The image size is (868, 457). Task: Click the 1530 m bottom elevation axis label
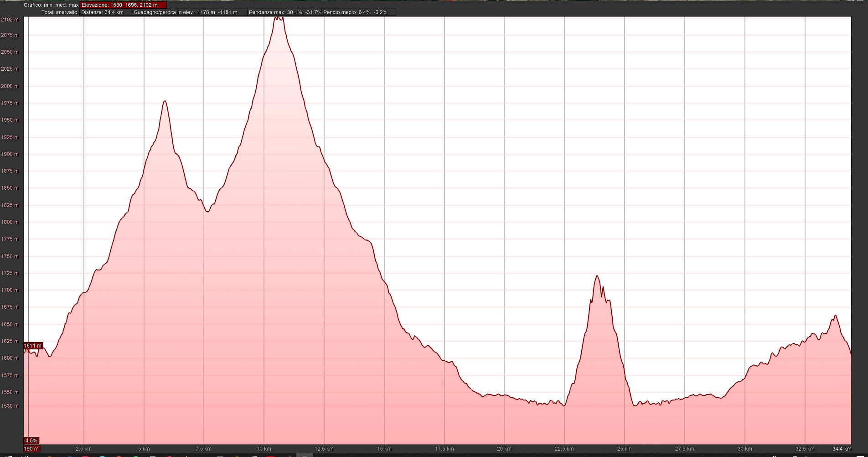[10, 406]
